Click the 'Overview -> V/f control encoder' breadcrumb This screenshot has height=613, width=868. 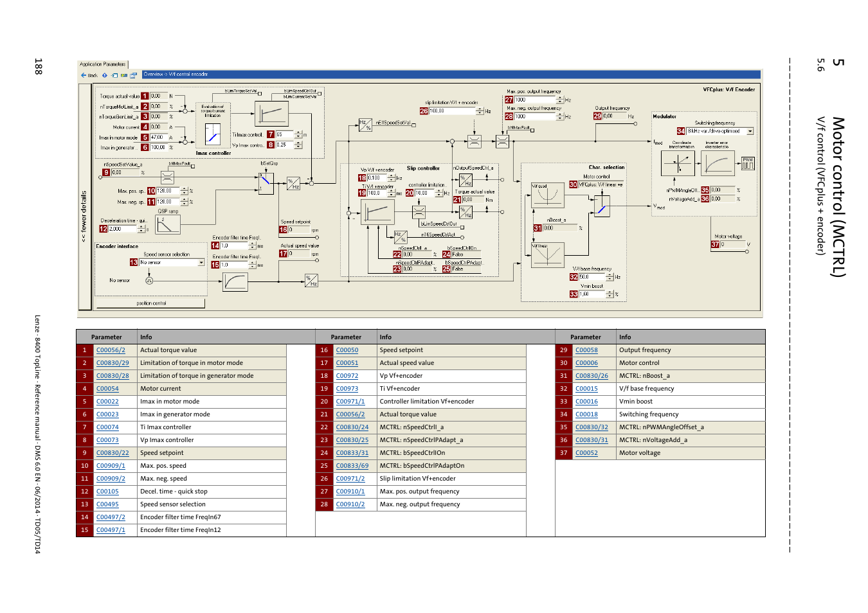click(176, 75)
